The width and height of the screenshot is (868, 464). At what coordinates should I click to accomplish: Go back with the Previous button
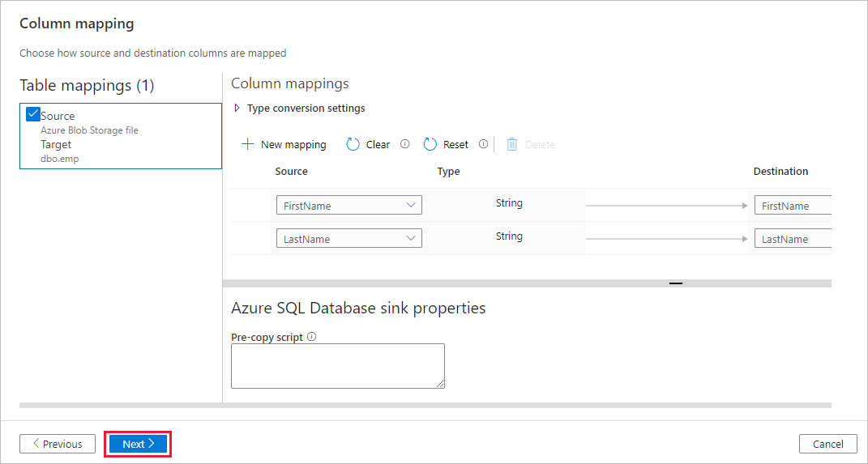pos(58,444)
